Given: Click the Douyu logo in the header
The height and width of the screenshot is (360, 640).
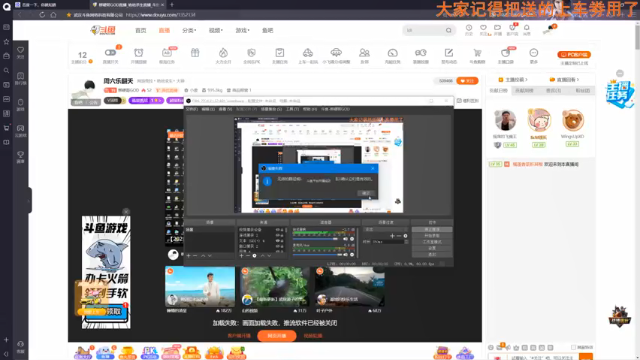Looking at the screenshot, I should click(x=103, y=30).
